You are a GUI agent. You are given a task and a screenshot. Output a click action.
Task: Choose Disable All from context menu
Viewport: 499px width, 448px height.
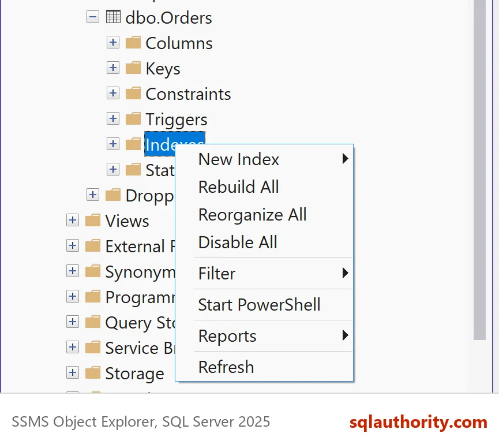[264, 242]
